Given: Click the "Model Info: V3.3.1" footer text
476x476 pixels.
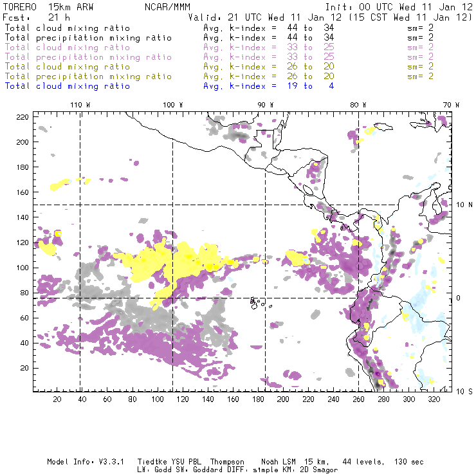Looking at the screenshot, I should pyautogui.click(x=86, y=462).
